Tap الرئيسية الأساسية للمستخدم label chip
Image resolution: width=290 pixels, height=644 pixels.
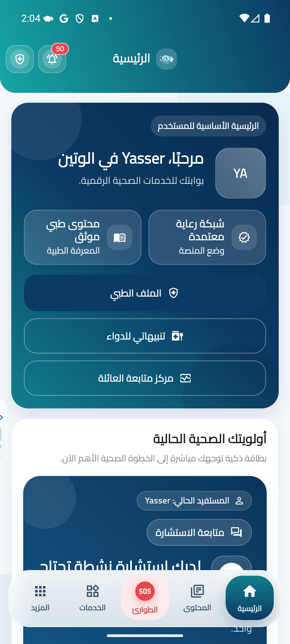208,126
